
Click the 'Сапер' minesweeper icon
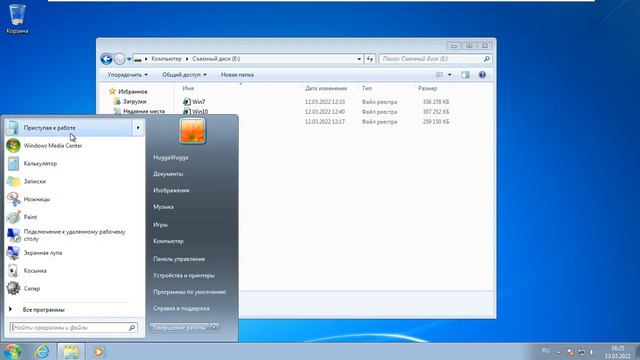click(13, 289)
